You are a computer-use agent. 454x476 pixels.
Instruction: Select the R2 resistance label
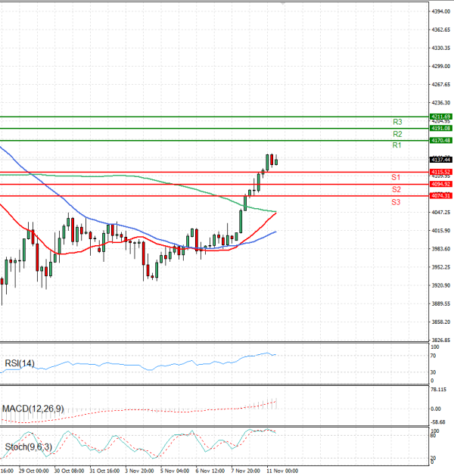pyautogui.click(x=396, y=133)
